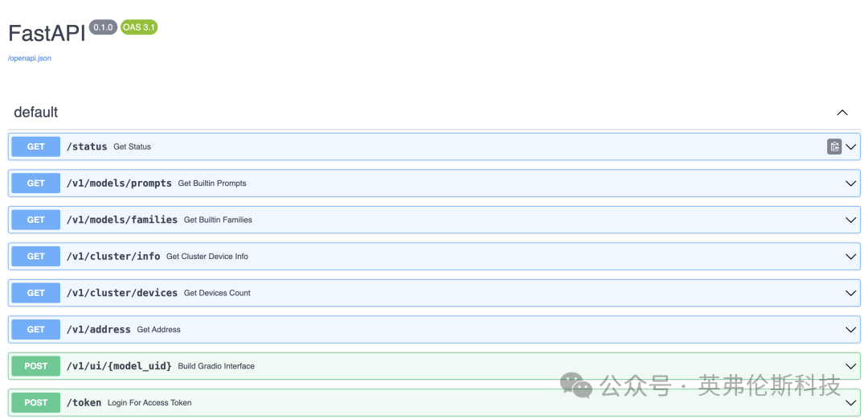Click the /v1/cluster/info path text
Screen dimensions: 868x420
pos(113,257)
